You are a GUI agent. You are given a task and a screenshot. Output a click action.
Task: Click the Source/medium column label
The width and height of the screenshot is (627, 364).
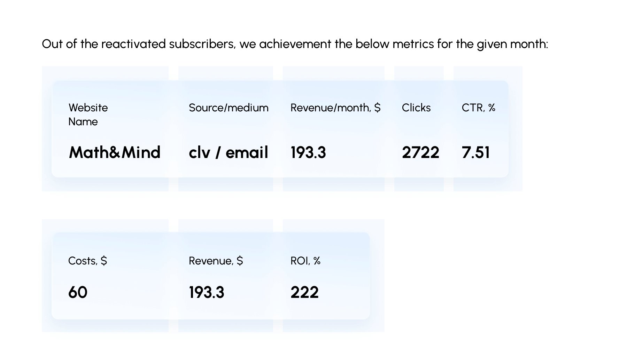click(229, 108)
